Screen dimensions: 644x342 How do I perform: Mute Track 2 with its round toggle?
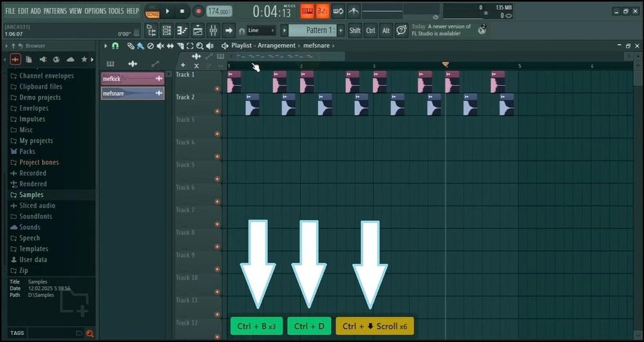click(x=217, y=111)
